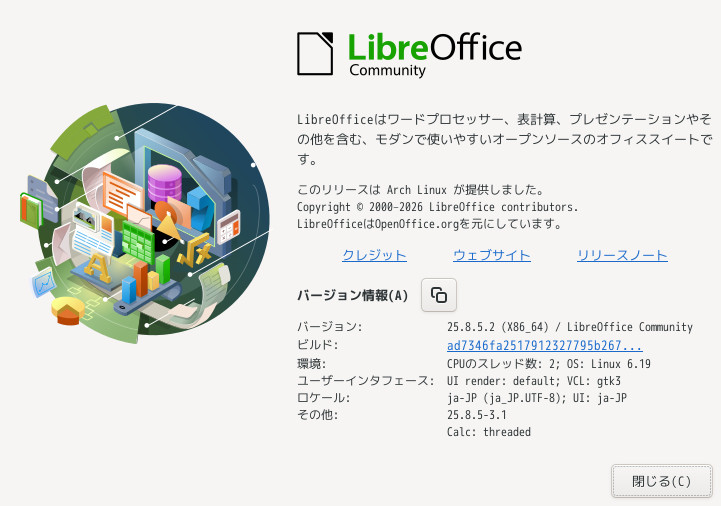Click the version number 25.8.5.2 text
The width and height of the screenshot is (721, 506).
pos(471,327)
